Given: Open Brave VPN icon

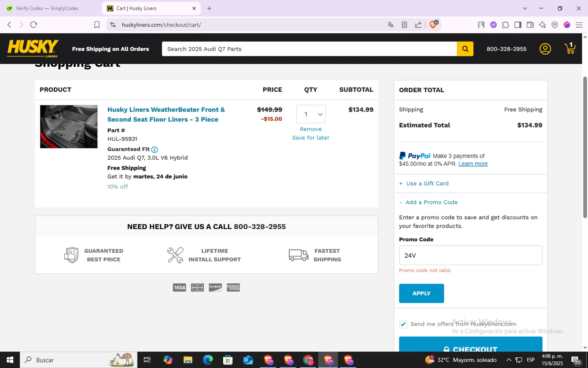Looking at the screenshot, I should tap(555, 25).
